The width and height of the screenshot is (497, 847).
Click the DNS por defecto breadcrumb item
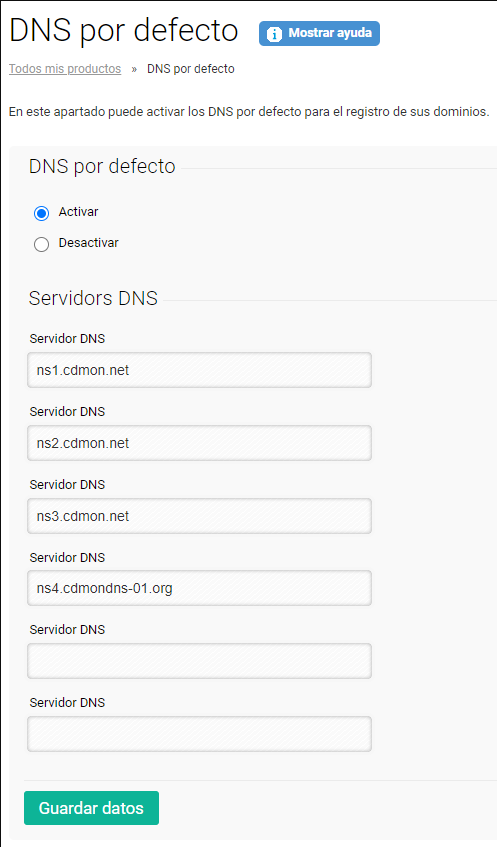(191, 69)
